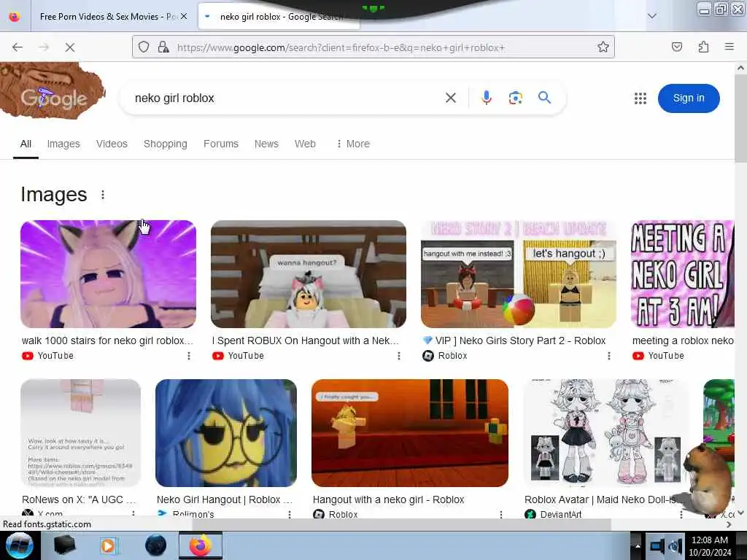
Task: Open the walk 1000 stairs for neko girl roblox link
Action: [x=108, y=341]
